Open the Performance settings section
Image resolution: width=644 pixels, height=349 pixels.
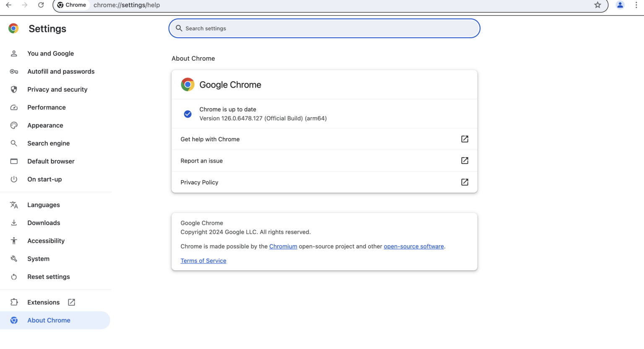click(x=46, y=107)
